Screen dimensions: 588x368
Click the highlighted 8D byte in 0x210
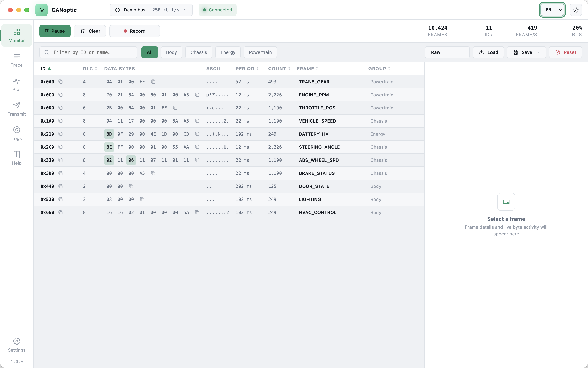[109, 134]
